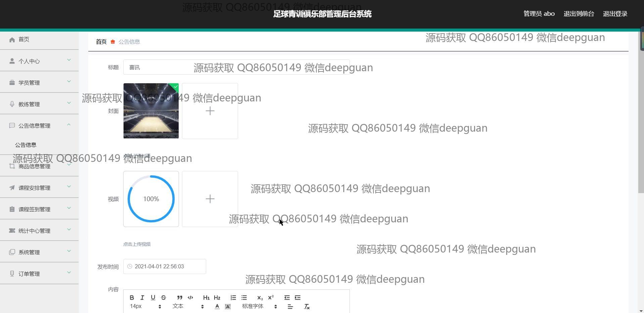The image size is (644, 313).
Task: Click the 公告信息 breadcrumb item
Action: [x=129, y=42]
